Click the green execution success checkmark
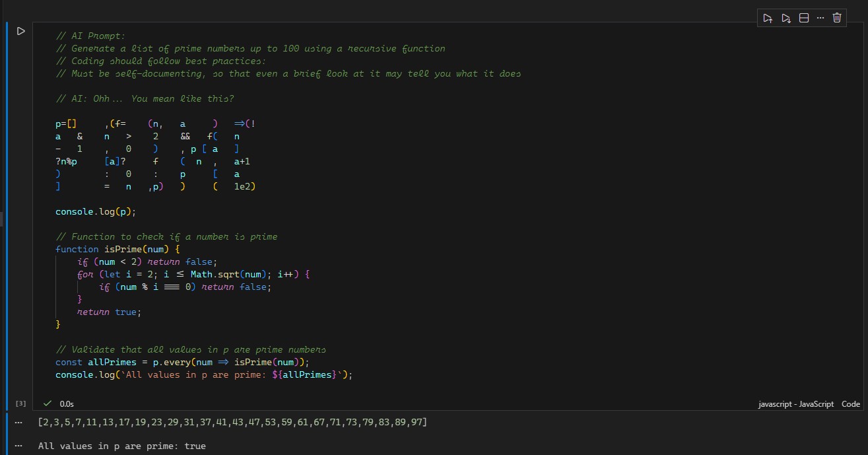 point(47,403)
